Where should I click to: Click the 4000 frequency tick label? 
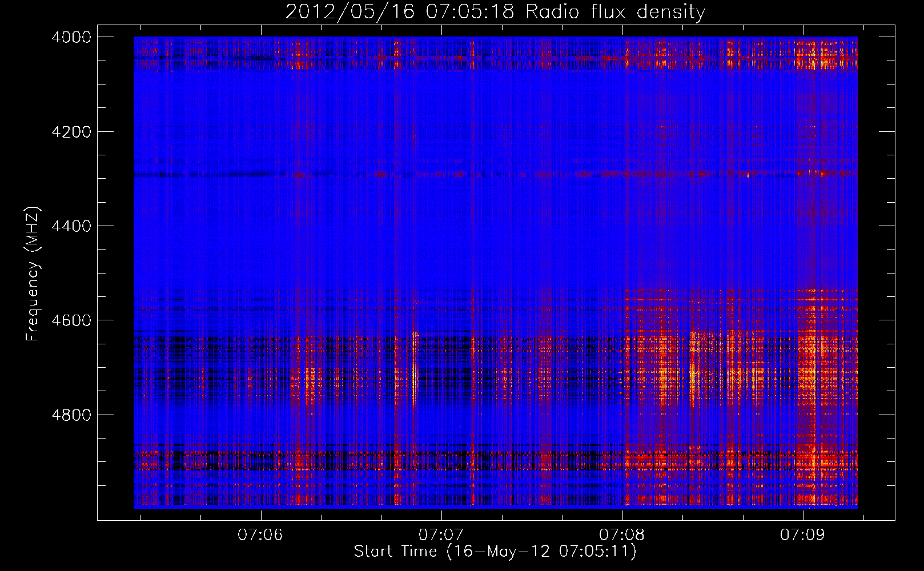[71, 37]
